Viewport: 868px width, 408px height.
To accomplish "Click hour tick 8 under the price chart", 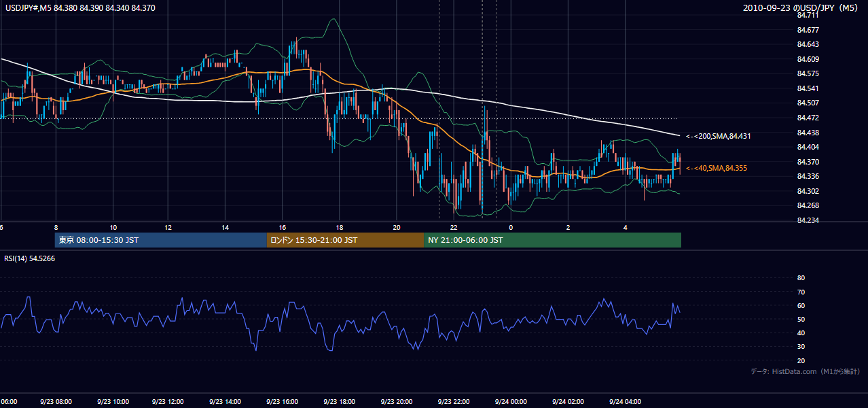I will (56, 227).
